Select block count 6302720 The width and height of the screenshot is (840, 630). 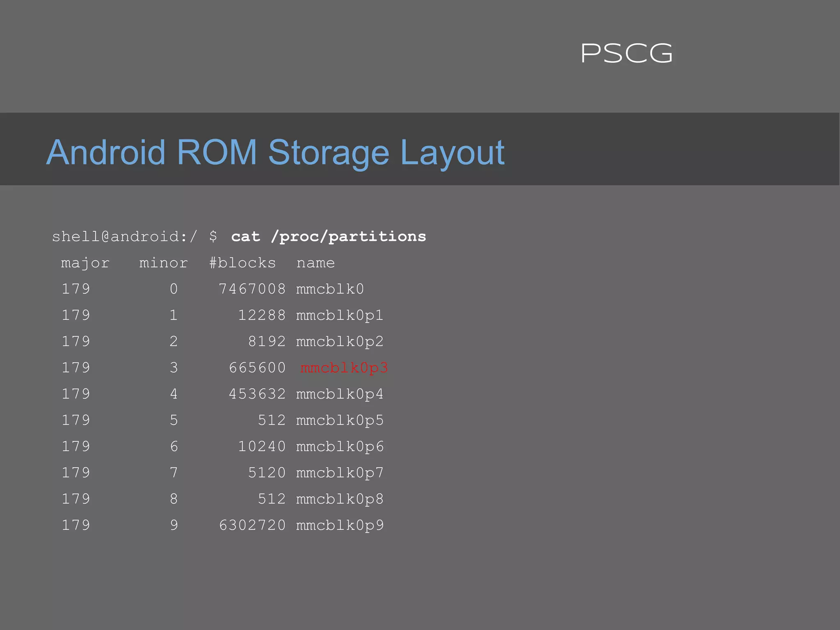click(x=252, y=525)
